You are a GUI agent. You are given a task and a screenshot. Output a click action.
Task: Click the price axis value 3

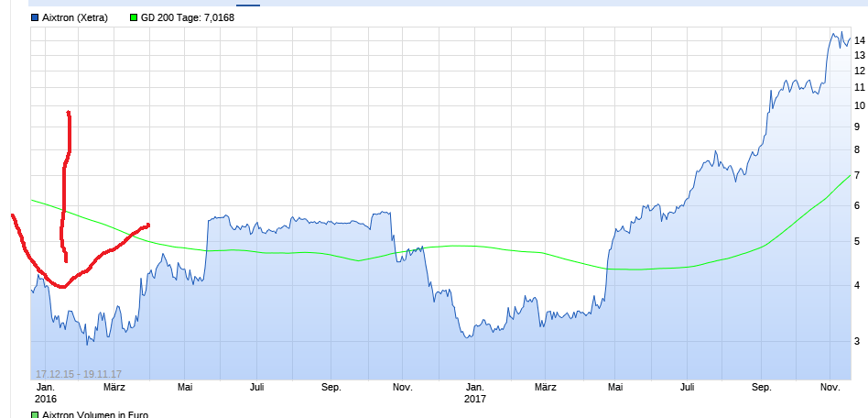pyautogui.click(x=858, y=342)
